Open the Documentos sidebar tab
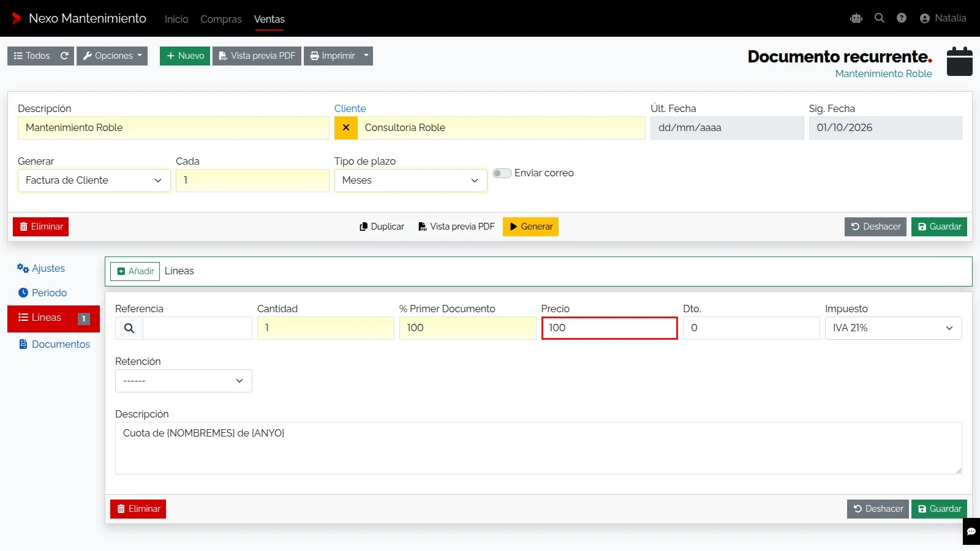The width and height of the screenshot is (980, 551). (x=55, y=344)
